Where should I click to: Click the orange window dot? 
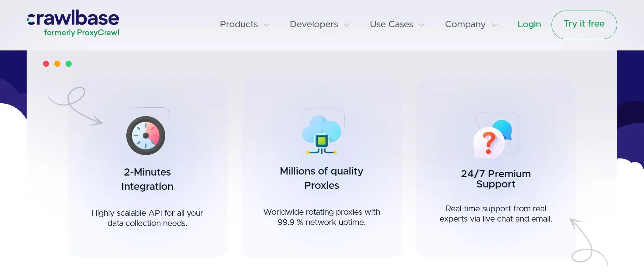click(57, 64)
